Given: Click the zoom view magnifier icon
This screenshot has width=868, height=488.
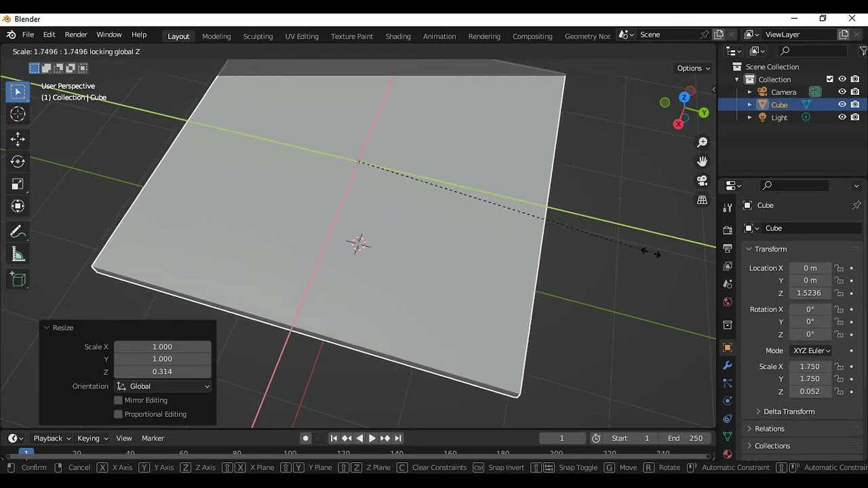Looking at the screenshot, I should pyautogui.click(x=703, y=142).
